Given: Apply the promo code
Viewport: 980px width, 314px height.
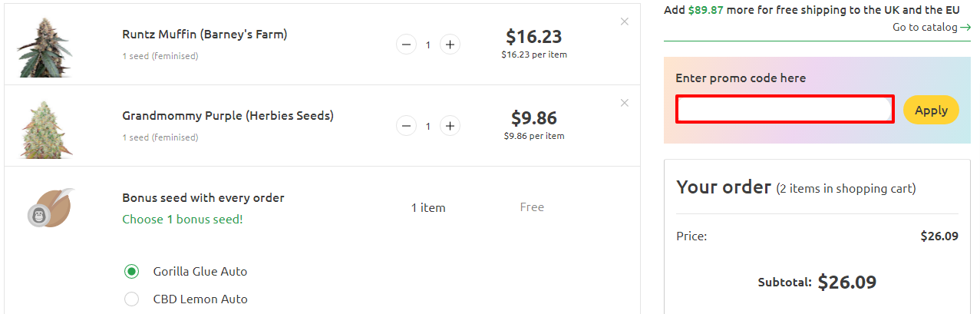Looking at the screenshot, I should [x=931, y=110].
